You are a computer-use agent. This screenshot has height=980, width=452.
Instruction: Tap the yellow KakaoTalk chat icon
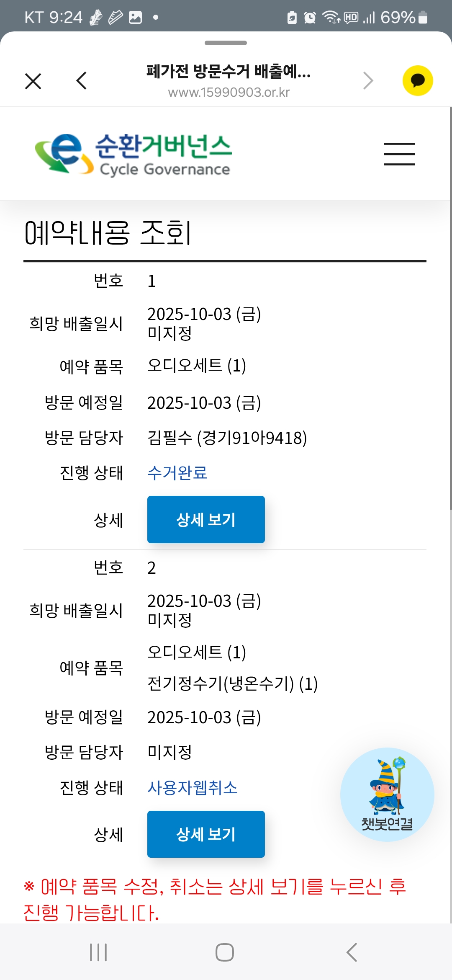(x=417, y=80)
